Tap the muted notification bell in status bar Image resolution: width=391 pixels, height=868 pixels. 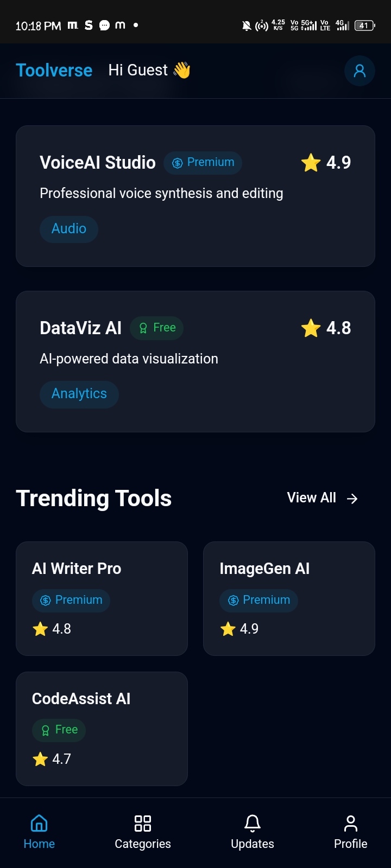247,25
